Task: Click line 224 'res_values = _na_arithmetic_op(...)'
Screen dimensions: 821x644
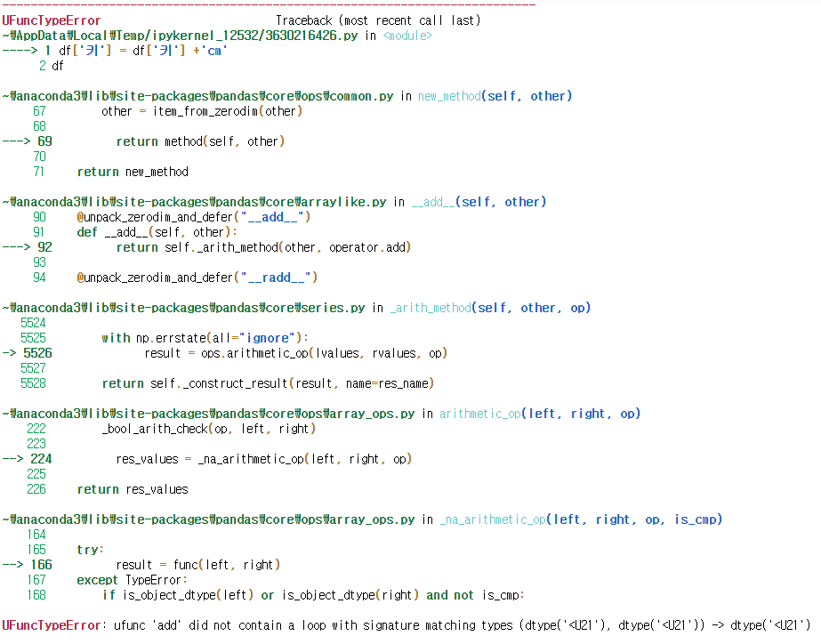Action: tap(264, 459)
